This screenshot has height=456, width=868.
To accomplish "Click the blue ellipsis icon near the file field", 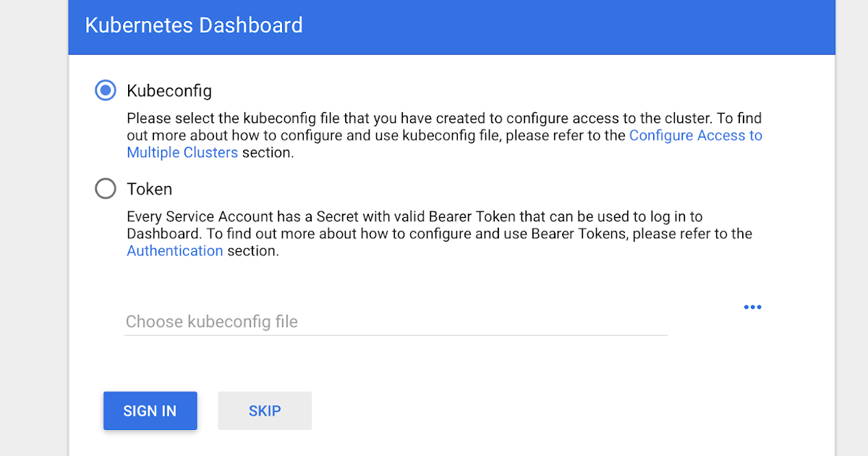I will click(x=752, y=307).
